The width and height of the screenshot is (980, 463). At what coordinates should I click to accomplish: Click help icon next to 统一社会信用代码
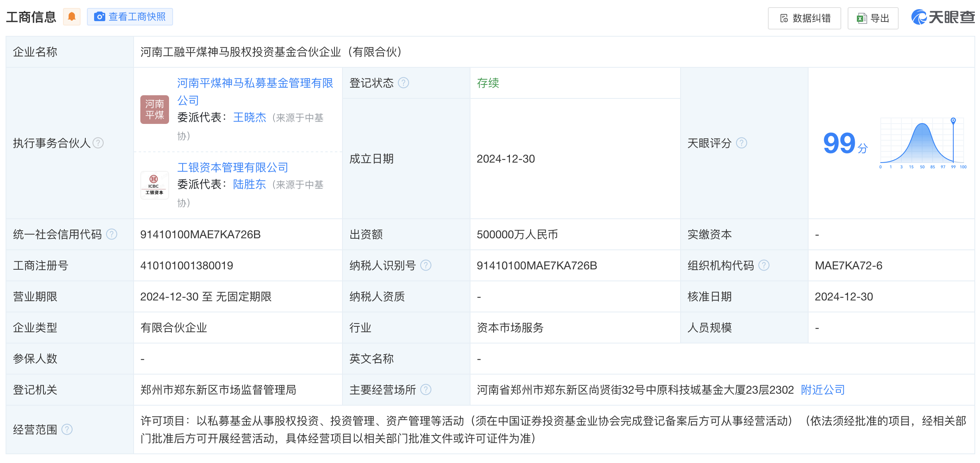(x=112, y=234)
